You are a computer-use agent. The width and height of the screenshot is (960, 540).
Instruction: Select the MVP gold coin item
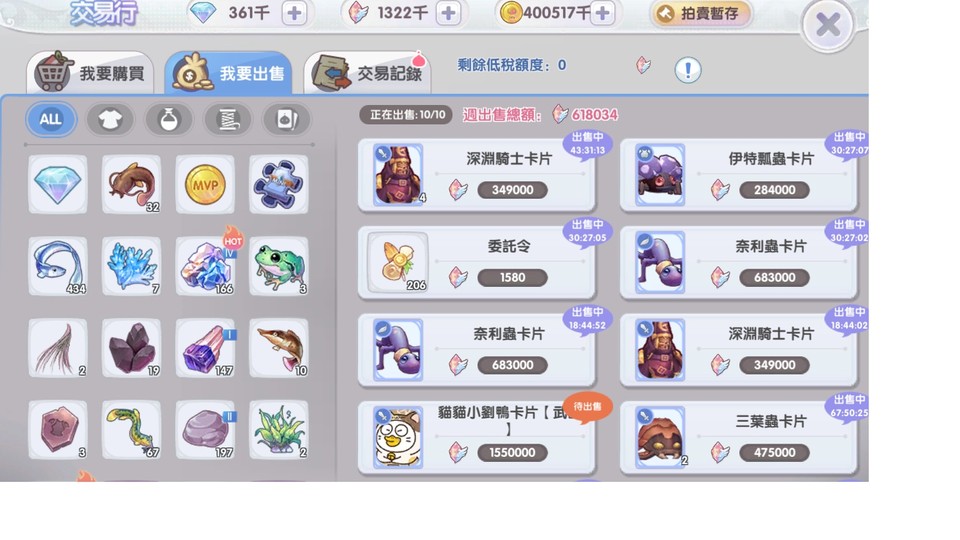[205, 184]
